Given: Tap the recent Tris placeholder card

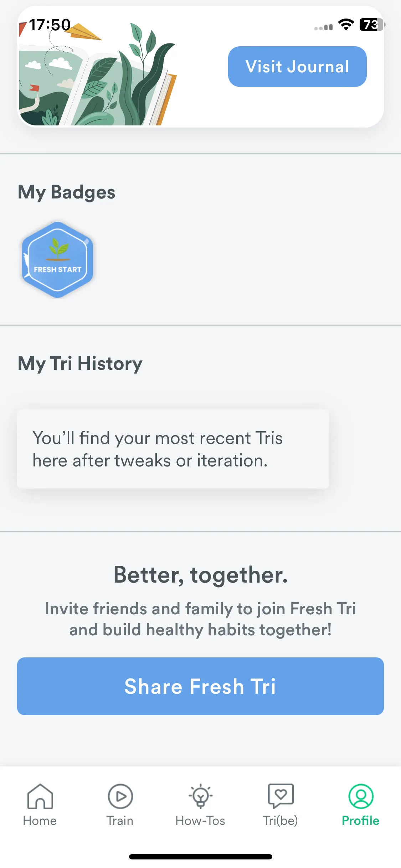Looking at the screenshot, I should pos(173,449).
